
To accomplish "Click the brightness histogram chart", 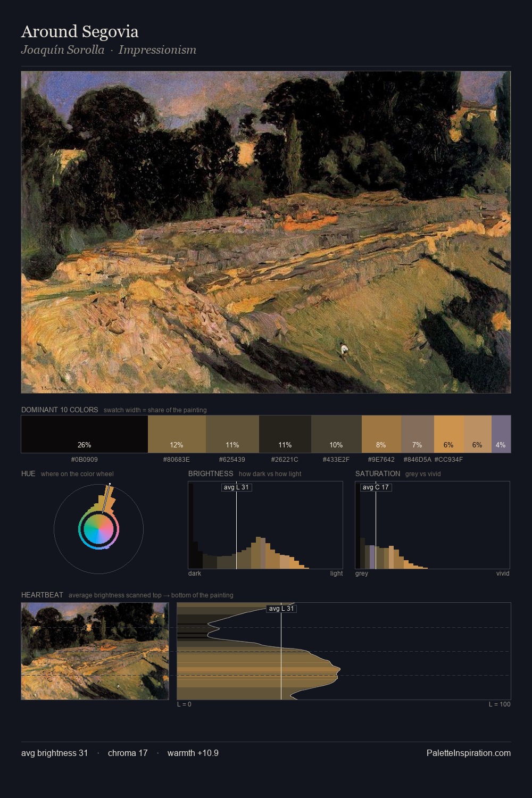I will (x=265, y=525).
